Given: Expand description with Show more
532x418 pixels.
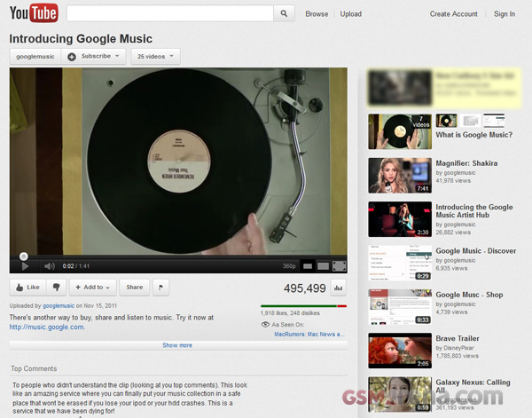Looking at the screenshot, I should [178, 345].
